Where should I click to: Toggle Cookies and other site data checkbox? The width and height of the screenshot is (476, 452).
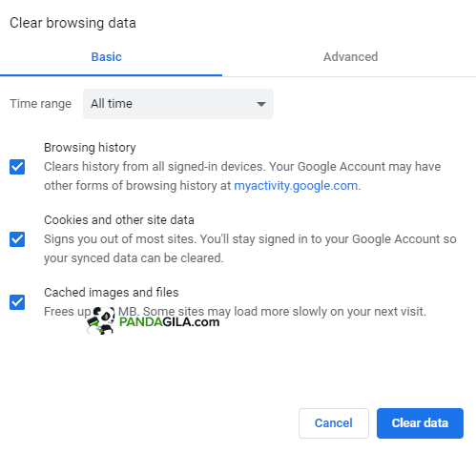17,239
